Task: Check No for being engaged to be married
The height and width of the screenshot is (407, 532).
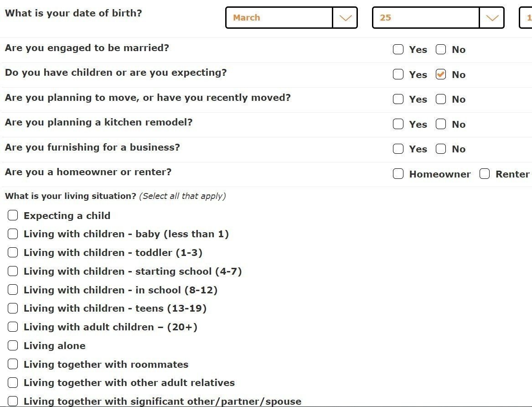Action: pos(441,49)
